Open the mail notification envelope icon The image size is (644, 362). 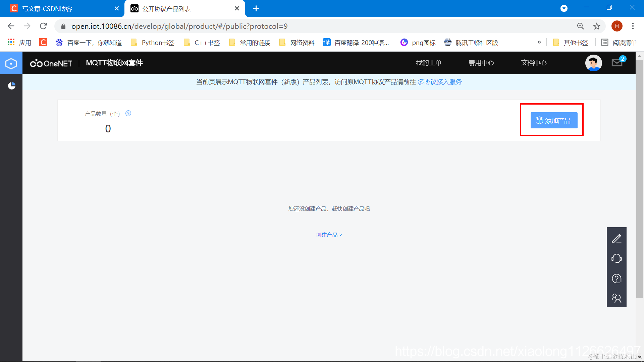[617, 63]
